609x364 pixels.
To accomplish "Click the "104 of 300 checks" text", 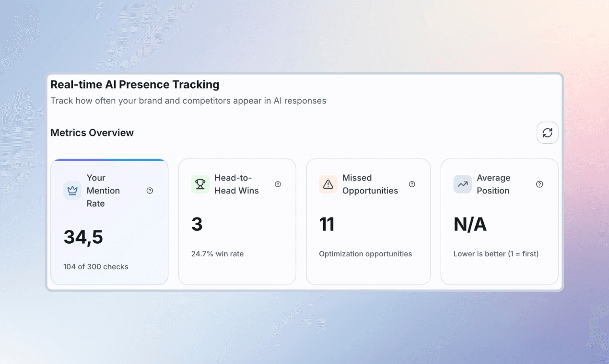I will (96, 266).
